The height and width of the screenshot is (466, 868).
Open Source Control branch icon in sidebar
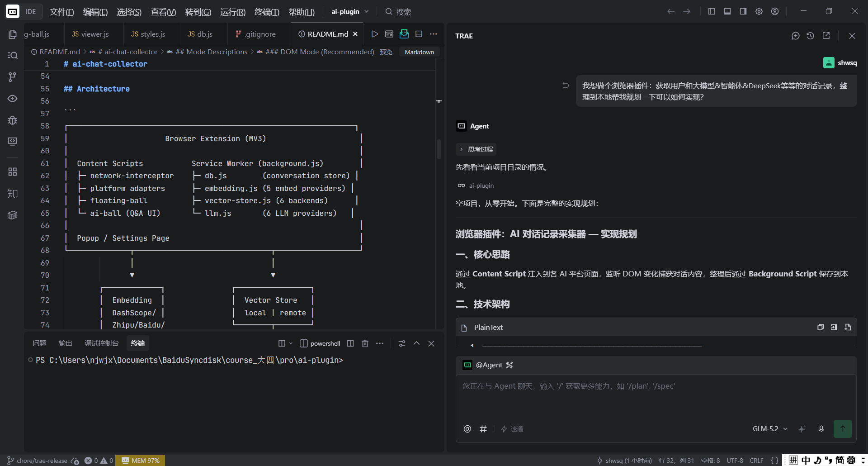pos(13,77)
